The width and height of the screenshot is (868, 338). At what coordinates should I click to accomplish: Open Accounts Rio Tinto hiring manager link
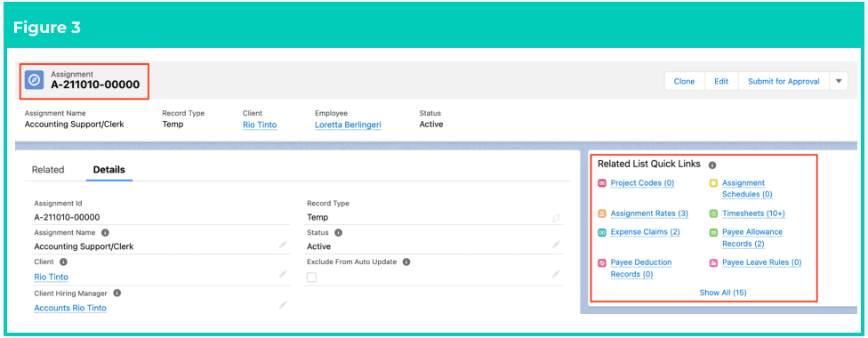[x=70, y=308]
